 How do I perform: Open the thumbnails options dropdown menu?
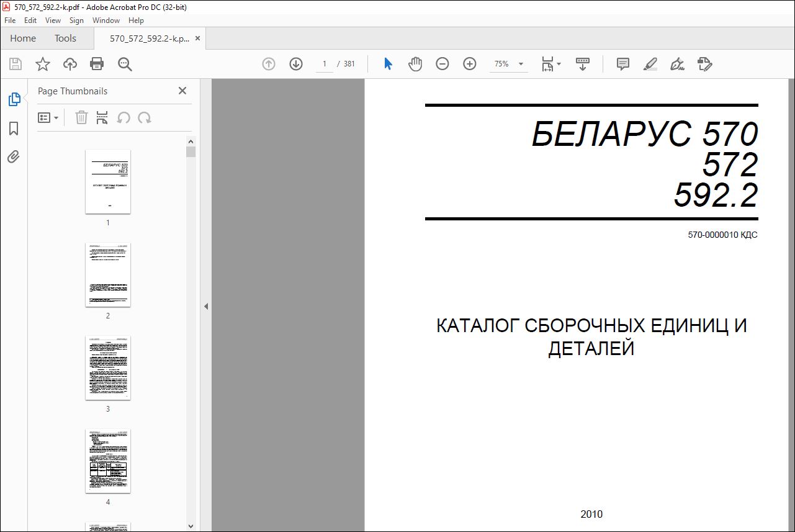[x=48, y=117]
